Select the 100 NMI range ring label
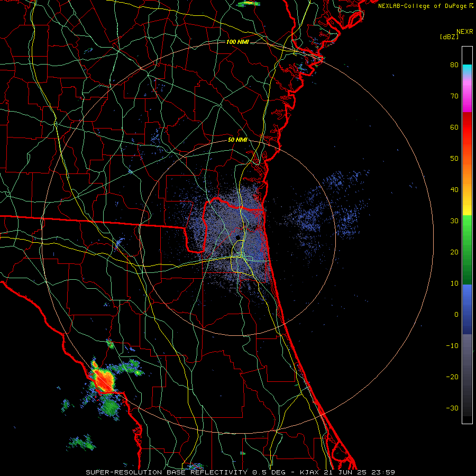The width and height of the screenshot is (476, 476). (237, 42)
